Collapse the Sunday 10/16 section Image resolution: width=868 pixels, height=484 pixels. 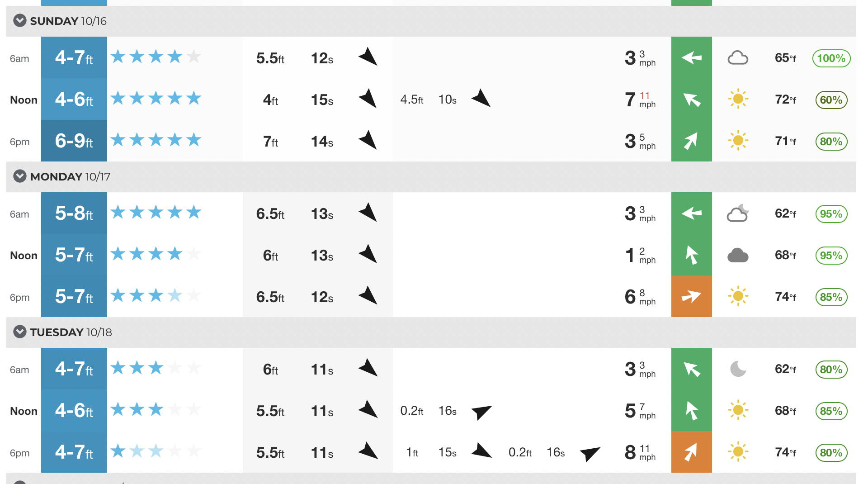coord(19,20)
